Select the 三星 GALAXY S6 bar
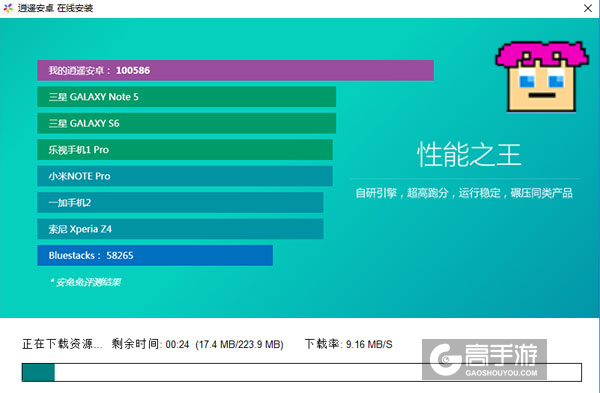The height and width of the screenshot is (393, 600). click(x=186, y=123)
